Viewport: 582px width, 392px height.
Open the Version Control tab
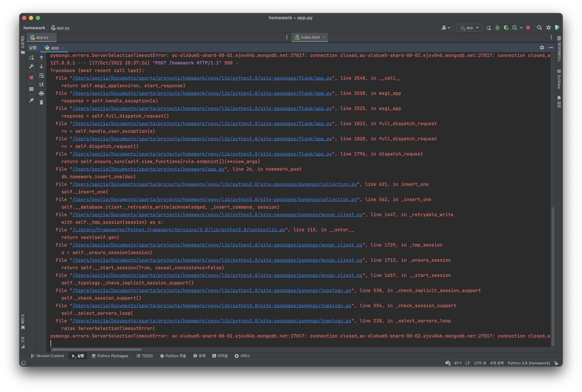pos(47,356)
